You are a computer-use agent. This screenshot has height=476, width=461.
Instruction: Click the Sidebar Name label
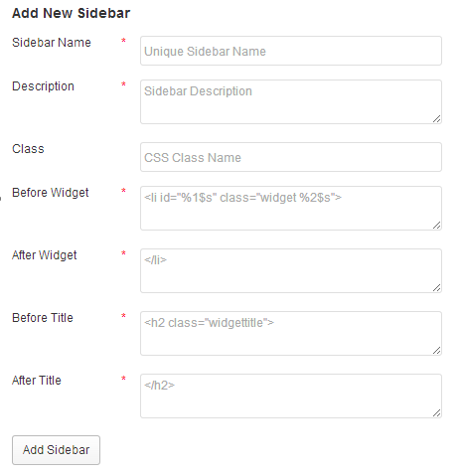[52, 43]
